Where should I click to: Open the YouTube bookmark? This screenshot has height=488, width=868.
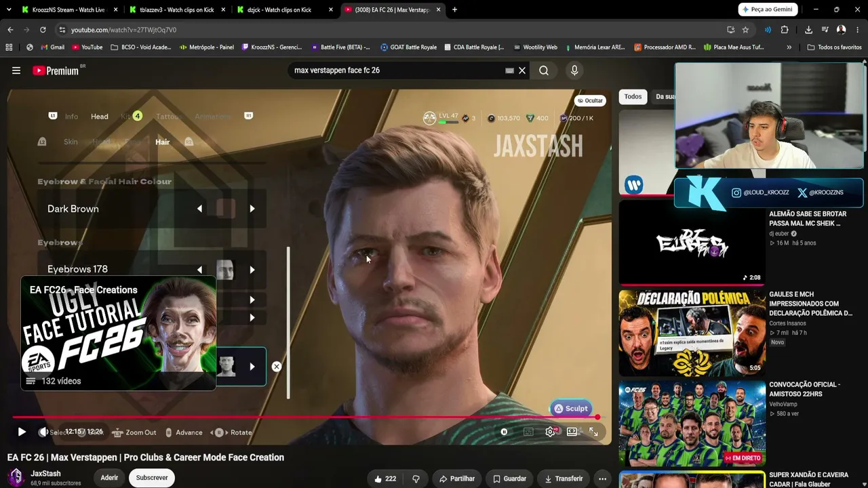click(87, 47)
